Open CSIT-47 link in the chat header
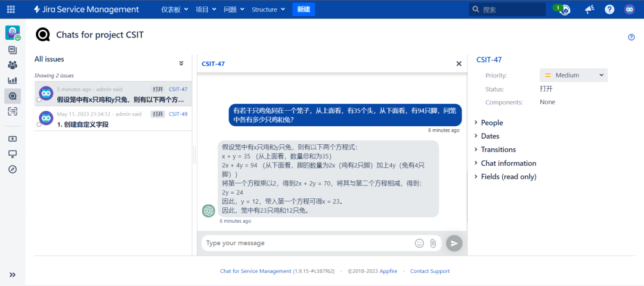Image resolution: width=644 pixels, height=286 pixels. [x=213, y=64]
